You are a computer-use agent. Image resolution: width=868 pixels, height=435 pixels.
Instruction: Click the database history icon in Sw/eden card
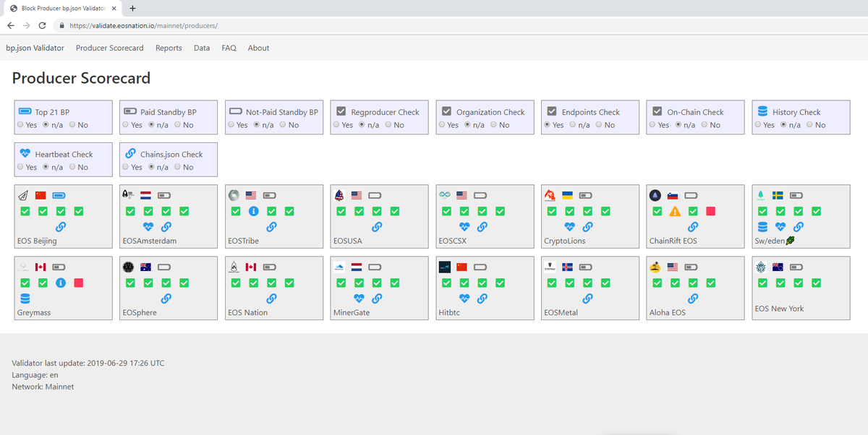[762, 227]
